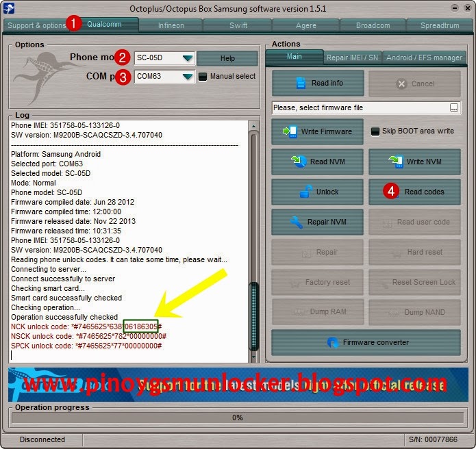This screenshot has width=476, height=449.
Task: Open the Spreadtrum tab
Action: [440, 25]
